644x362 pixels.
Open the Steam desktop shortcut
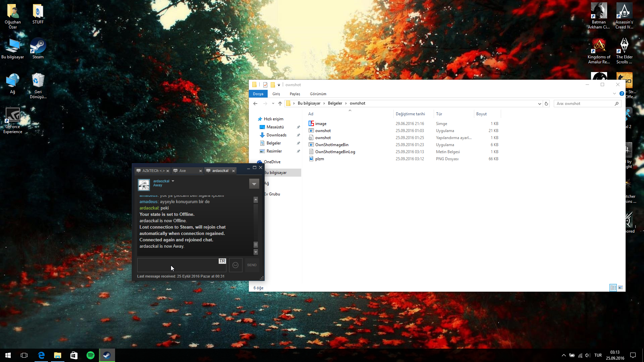click(38, 49)
